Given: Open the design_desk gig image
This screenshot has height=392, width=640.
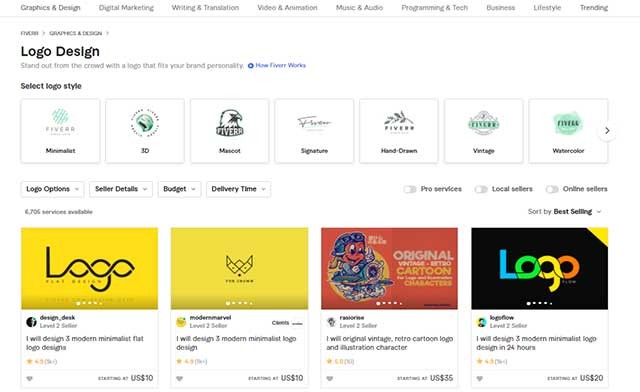Looking at the screenshot, I should pyautogui.click(x=89, y=268).
